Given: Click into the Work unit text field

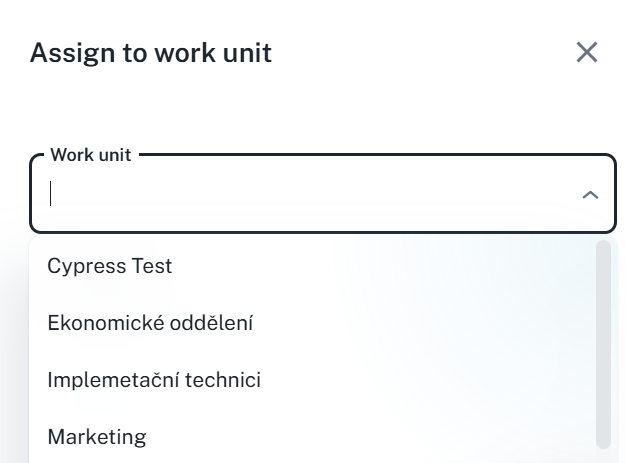Looking at the screenshot, I should pyautogui.click(x=300, y=194).
